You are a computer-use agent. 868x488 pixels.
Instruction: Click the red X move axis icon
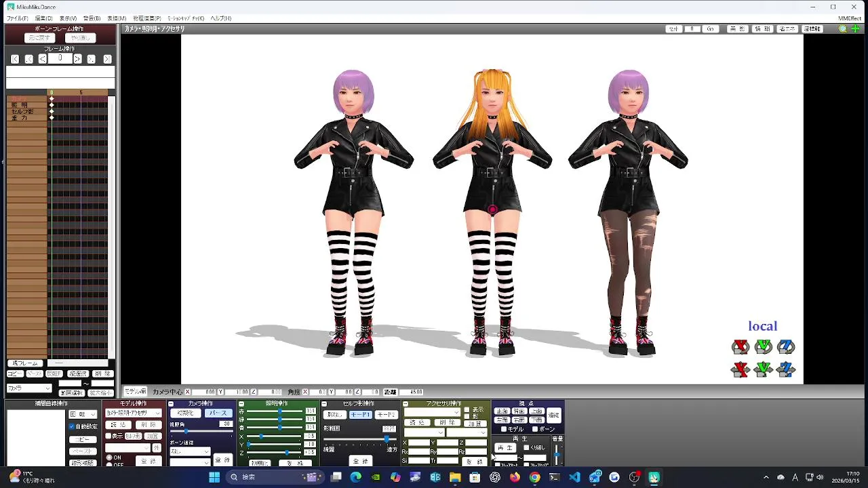tap(740, 369)
